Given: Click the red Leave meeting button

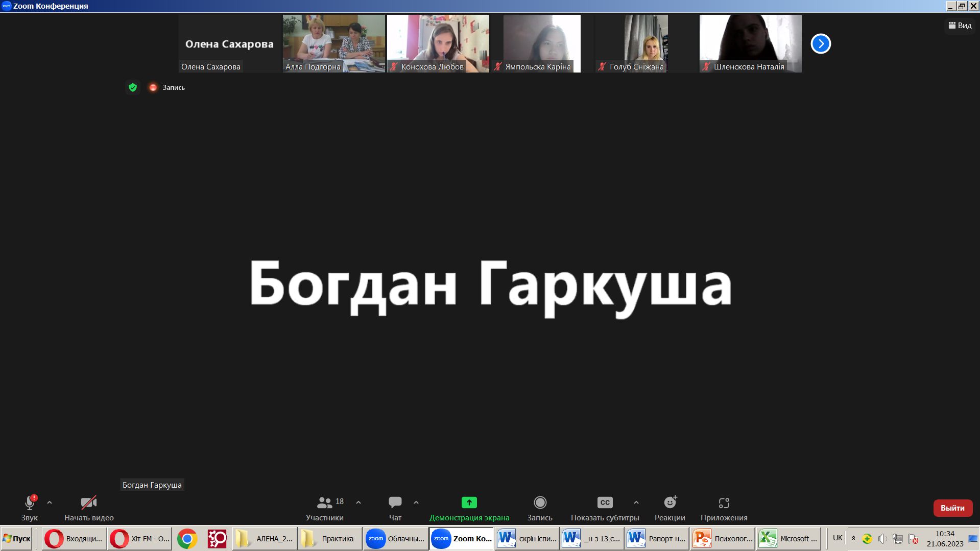Looking at the screenshot, I should coord(952,508).
